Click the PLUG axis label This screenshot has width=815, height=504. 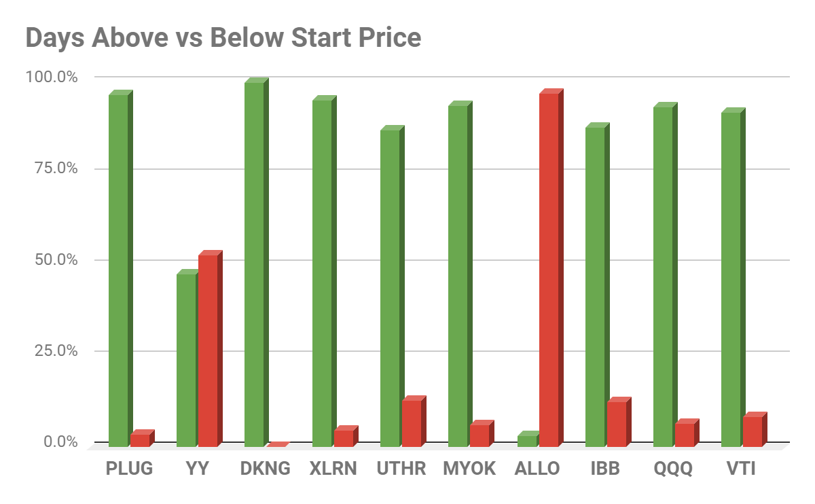tap(130, 469)
